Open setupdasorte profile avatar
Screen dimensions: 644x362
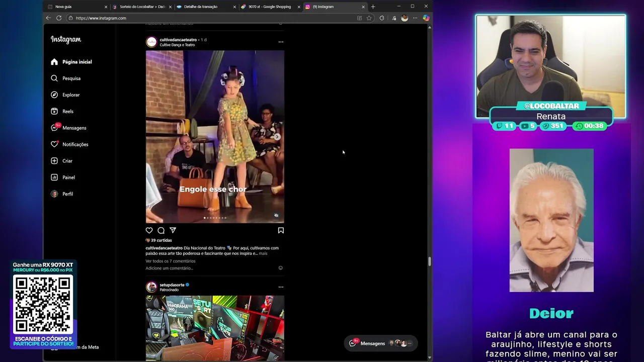tap(151, 287)
